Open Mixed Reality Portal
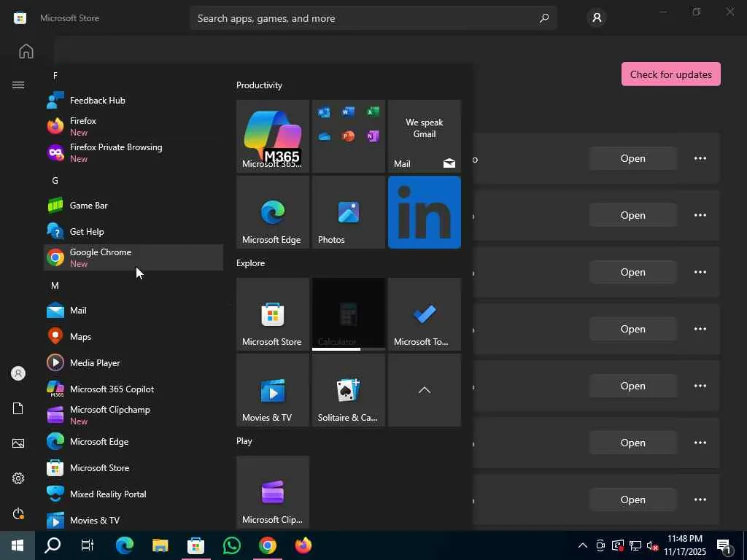Viewport: 747px width, 560px height. pyautogui.click(x=133, y=494)
